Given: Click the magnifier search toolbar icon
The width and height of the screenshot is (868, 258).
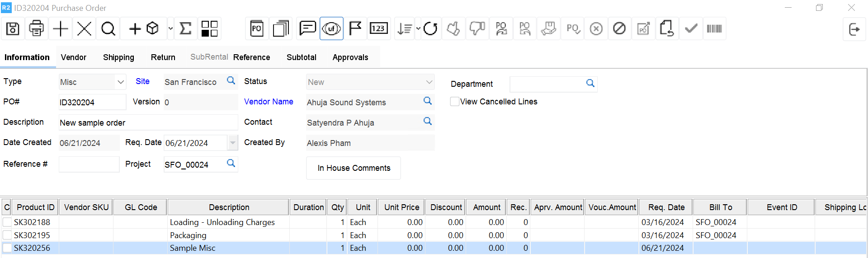Looking at the screenshot, I should [x=108, y=29].
